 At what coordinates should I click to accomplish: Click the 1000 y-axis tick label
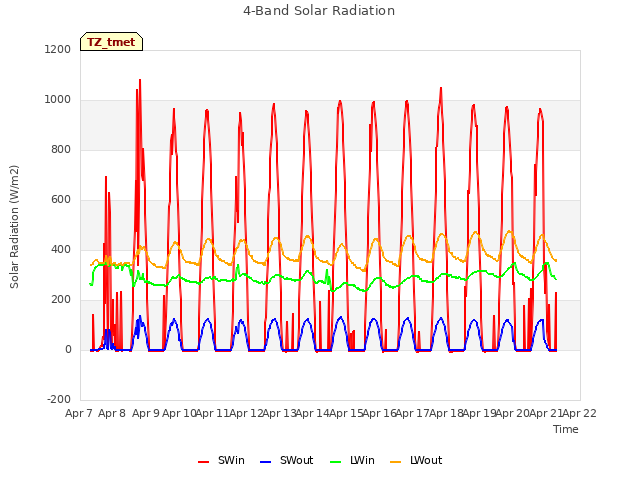click(x=58, y=100)
